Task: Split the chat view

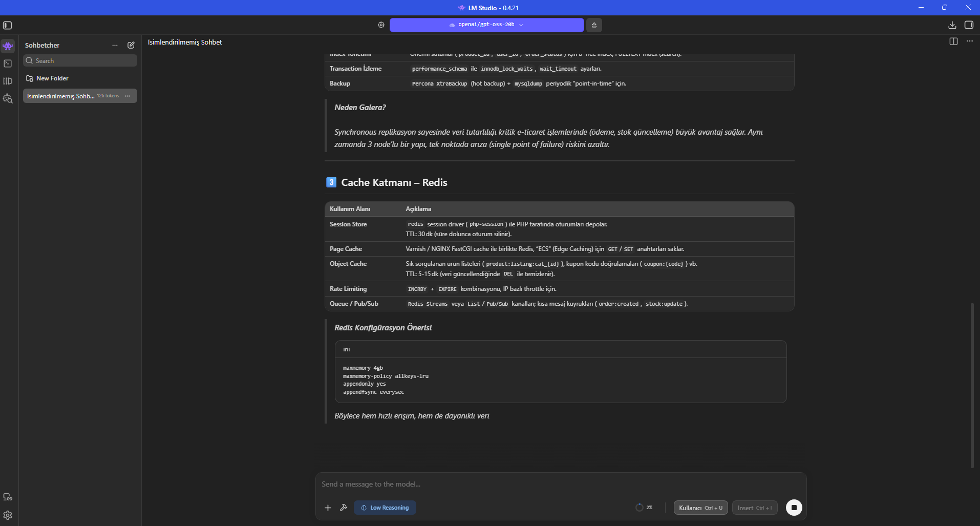Action: [x=953, y=41]
